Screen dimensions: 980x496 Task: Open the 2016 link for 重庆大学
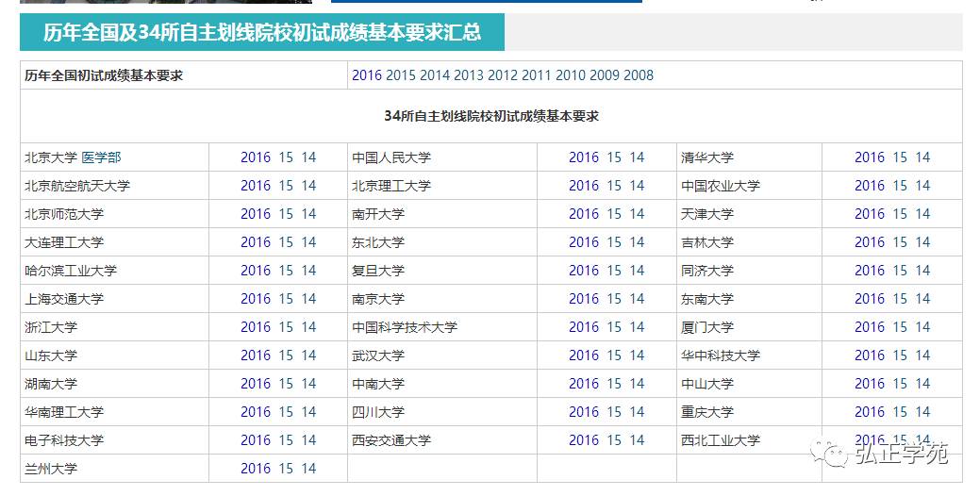[870, 412]
